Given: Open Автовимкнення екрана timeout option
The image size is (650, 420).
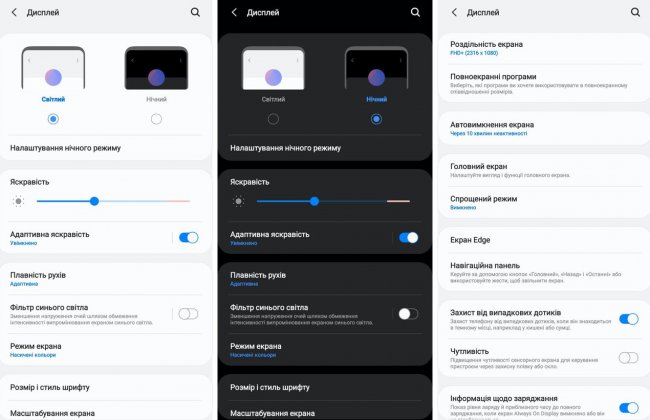Looking at the screenshot, I should pos(535,130).
